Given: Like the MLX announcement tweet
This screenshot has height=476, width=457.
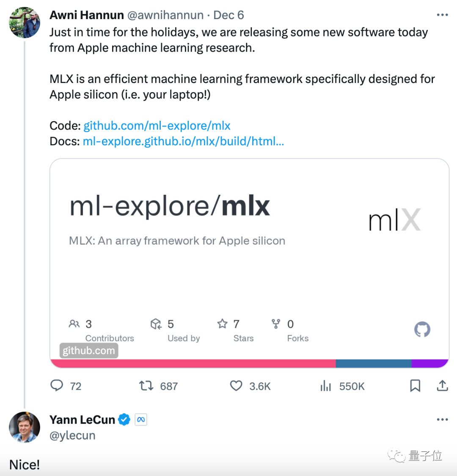Looking at the screenshot, I should coord(236,386).
